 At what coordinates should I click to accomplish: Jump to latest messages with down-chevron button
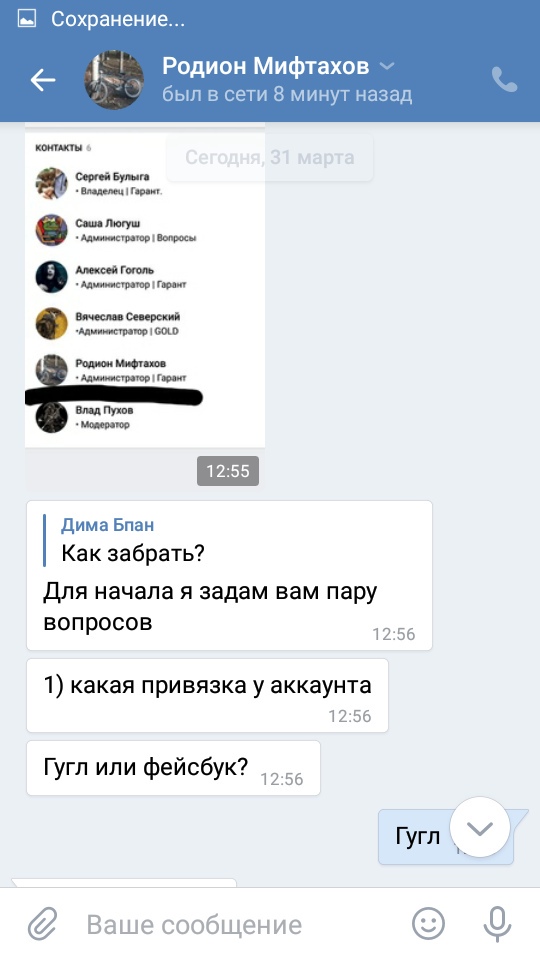pos(480,827)
